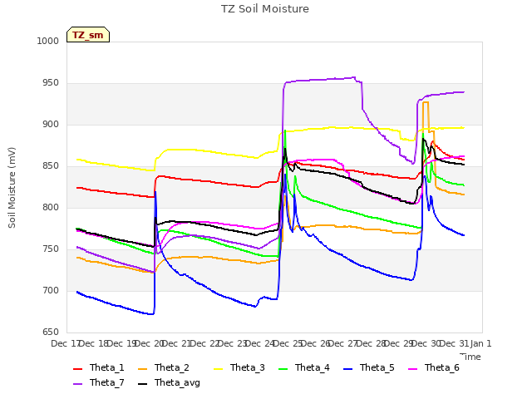532x399 pixels.
Task: Click the 950 y-axis tick label
Action: point(51,83)
